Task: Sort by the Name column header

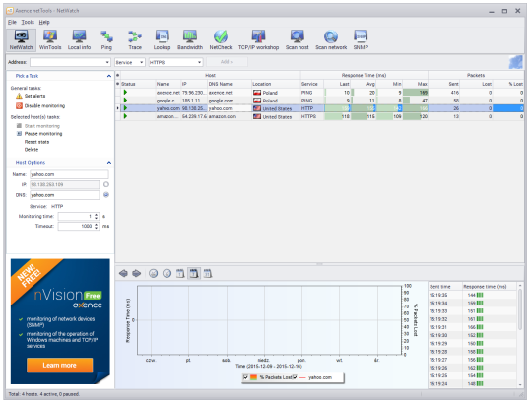Action: [x=168, y=84]
